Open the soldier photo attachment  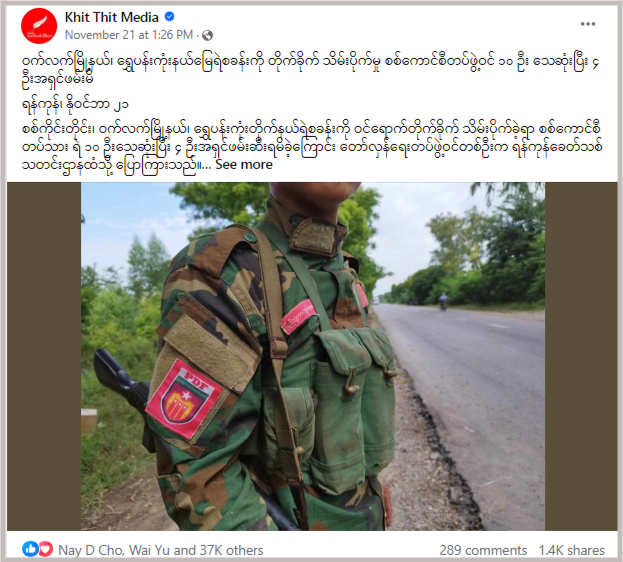pyautogui.click(x=313, y=356)
